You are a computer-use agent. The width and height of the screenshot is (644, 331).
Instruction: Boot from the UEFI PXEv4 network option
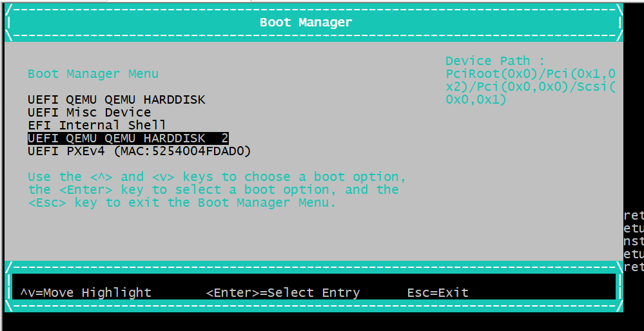[139, 151]
